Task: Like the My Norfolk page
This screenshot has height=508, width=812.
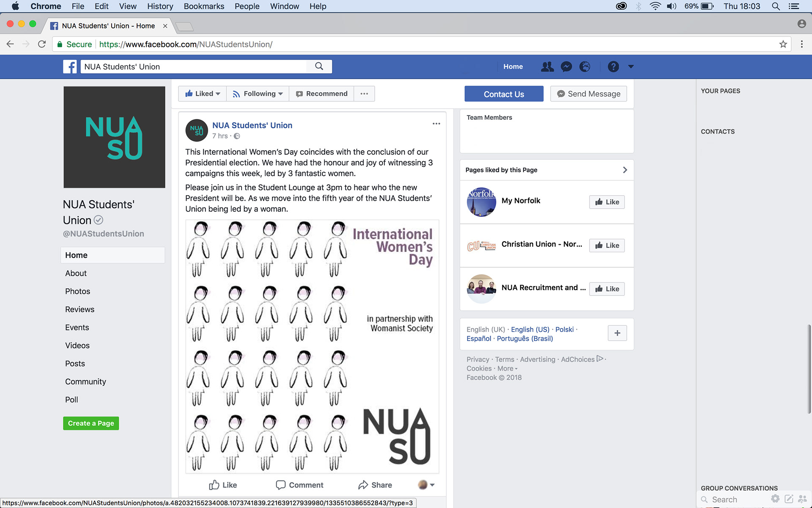Action: (607, 202)
